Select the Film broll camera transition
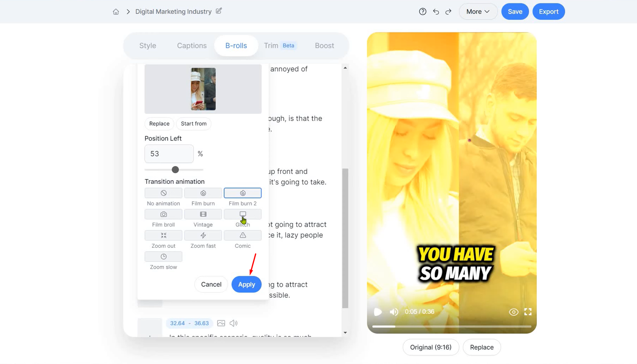Viewport: 637px width, 364px height. click(163, 214)
